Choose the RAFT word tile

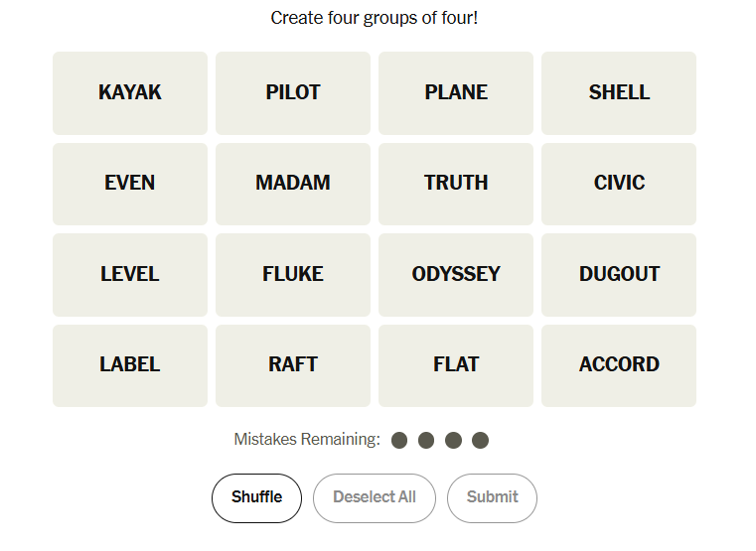[x=293, y=365]
